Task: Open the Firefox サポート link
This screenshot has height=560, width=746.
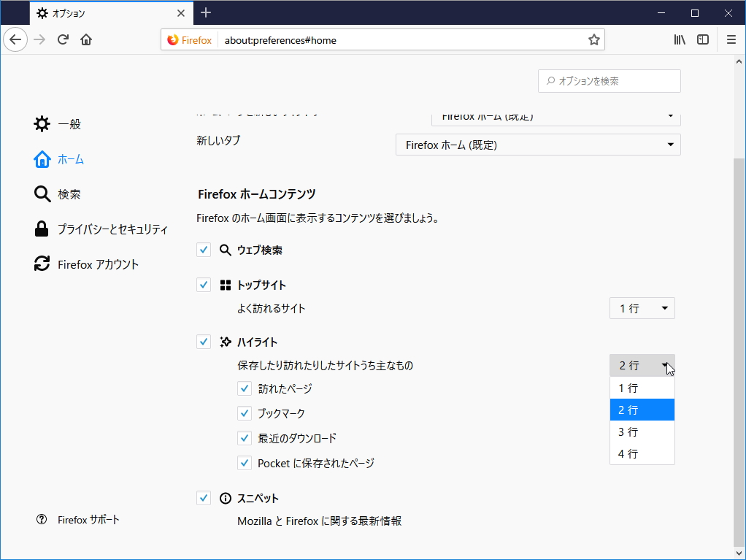Action: pyautogui.click(x=88, y=520)
